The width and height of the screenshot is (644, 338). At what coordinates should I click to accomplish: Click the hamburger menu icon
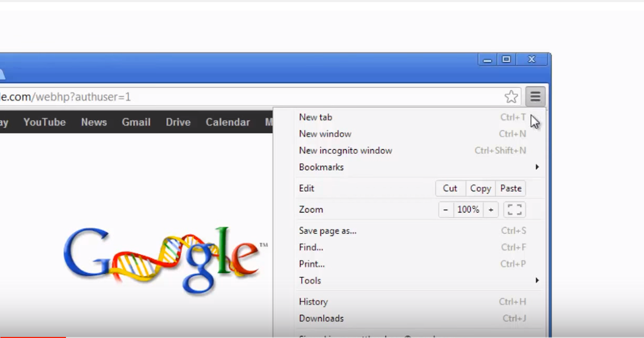click(x=535, y=96)
